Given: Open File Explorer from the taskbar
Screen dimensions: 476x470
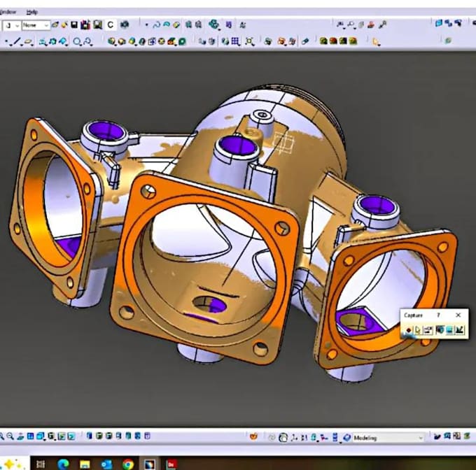Looking at the screenshot, I should pyautogui.click(x=85, y=464).
